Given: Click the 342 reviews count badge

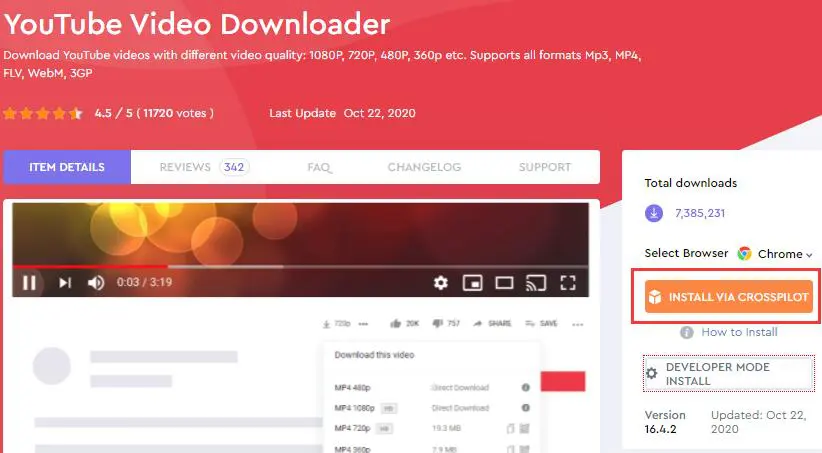Looking at the screenshot, I should (234, 167).
